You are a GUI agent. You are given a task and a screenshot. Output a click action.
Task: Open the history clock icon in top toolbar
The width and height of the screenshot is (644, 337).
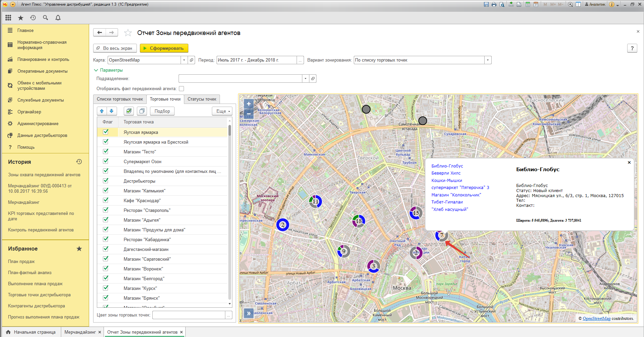tap(33, 18)
